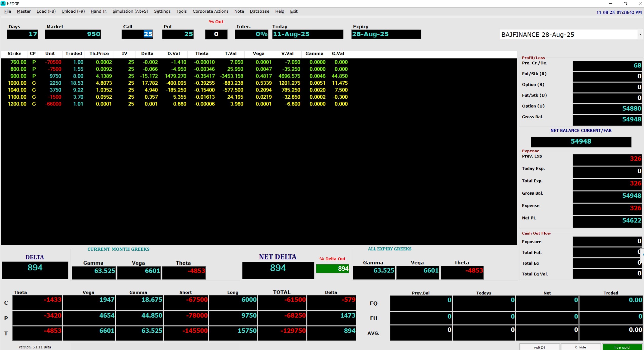Click the side panel expander arrow at right edge
Screen dimensions: 644x350
coord(643,254)
